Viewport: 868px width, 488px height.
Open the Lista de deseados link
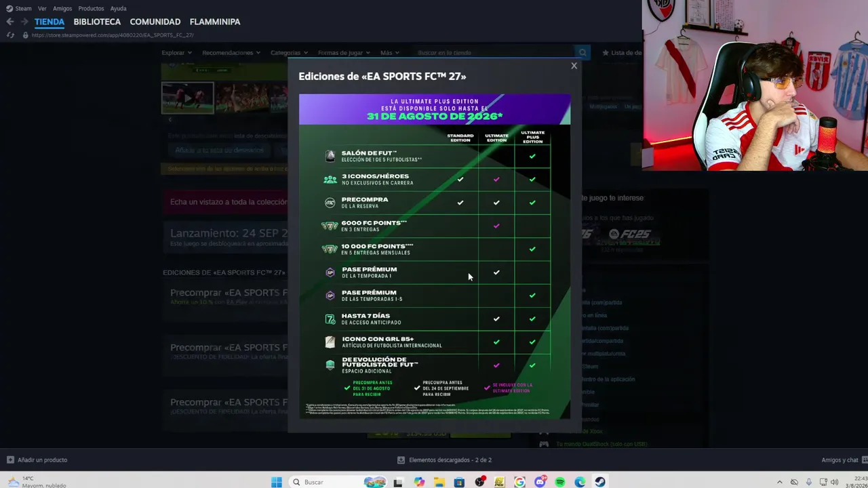[x=622, y=53]
